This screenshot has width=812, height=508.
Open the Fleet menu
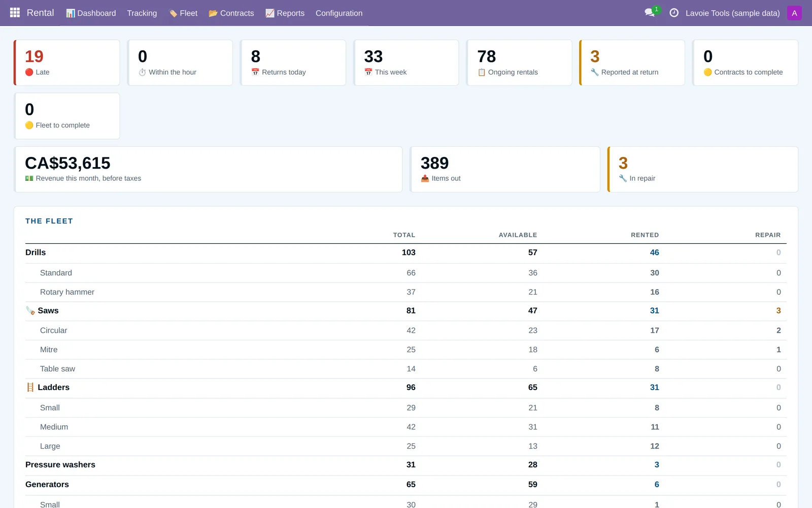point(183,13)
